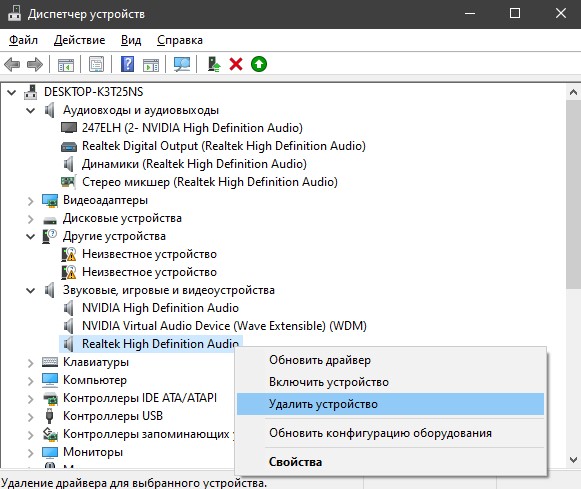The image size is (581, 489).
Task: Click the vertical scrollbar thumb
Action: tap(573, 194)
